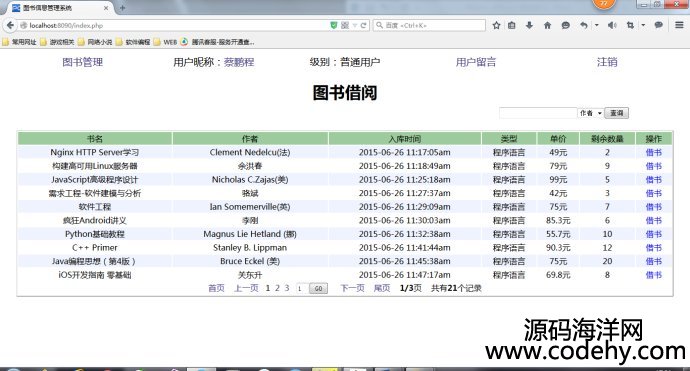Click 借书 for JavaScript高级程序设计
This screenshot has height=371, width=690.
[653, 180]
